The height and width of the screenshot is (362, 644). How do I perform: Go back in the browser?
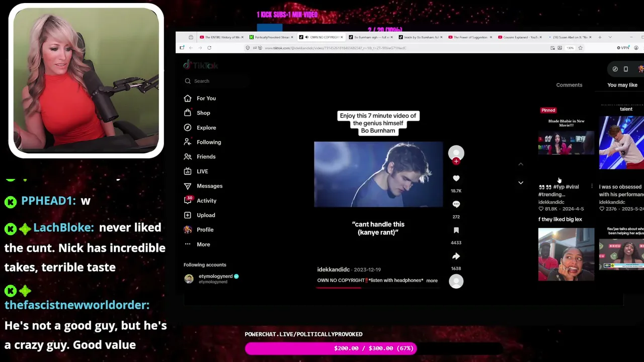191,48
